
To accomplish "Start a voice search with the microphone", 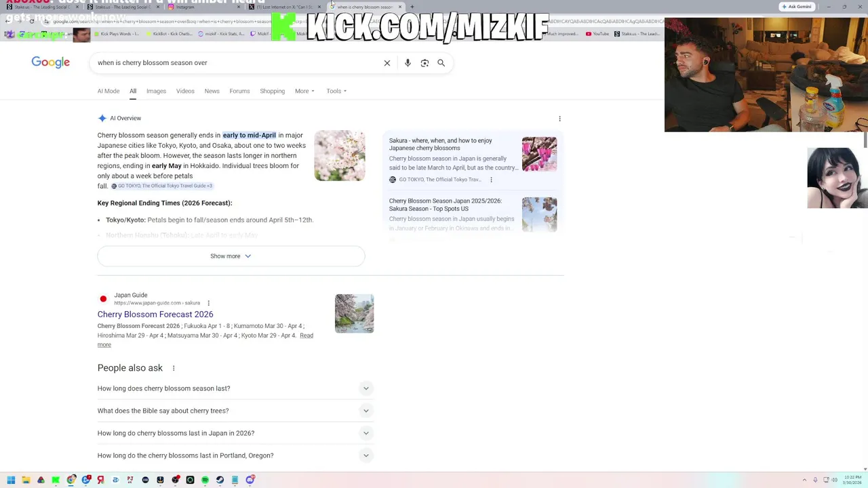I will [408, 63].
